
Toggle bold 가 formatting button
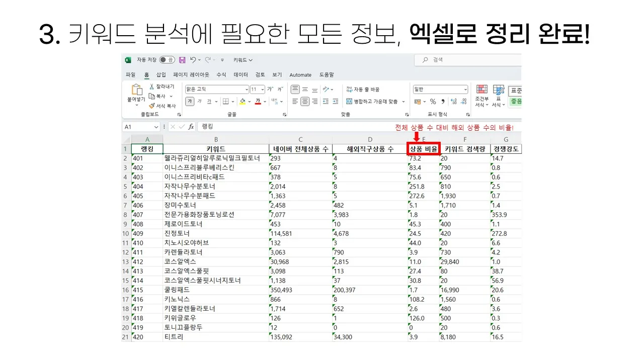(190, 102)
